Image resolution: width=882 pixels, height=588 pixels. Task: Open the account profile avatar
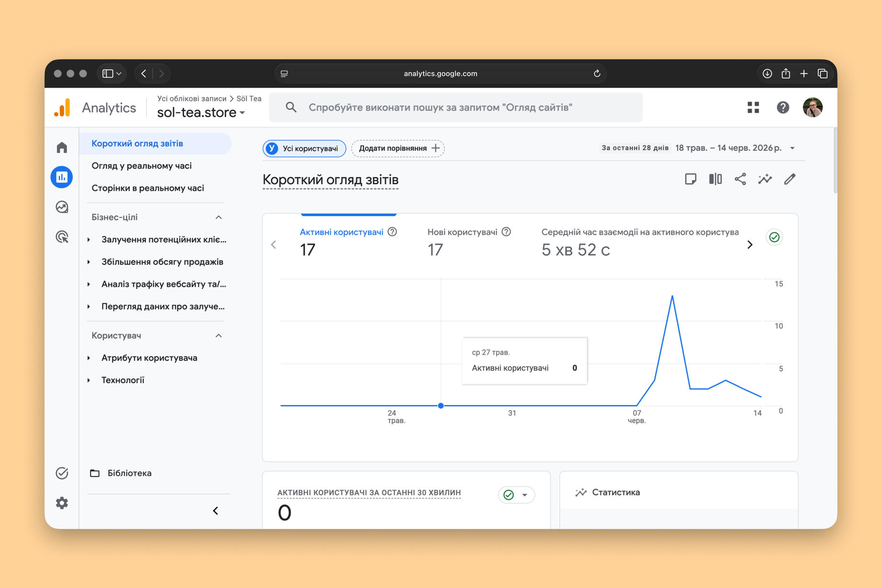point(812,107)
